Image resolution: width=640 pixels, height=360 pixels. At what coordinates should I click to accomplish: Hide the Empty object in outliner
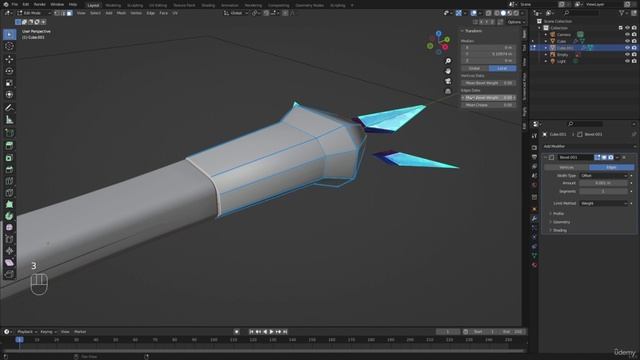pyautogui.click(x=627, y=54)
